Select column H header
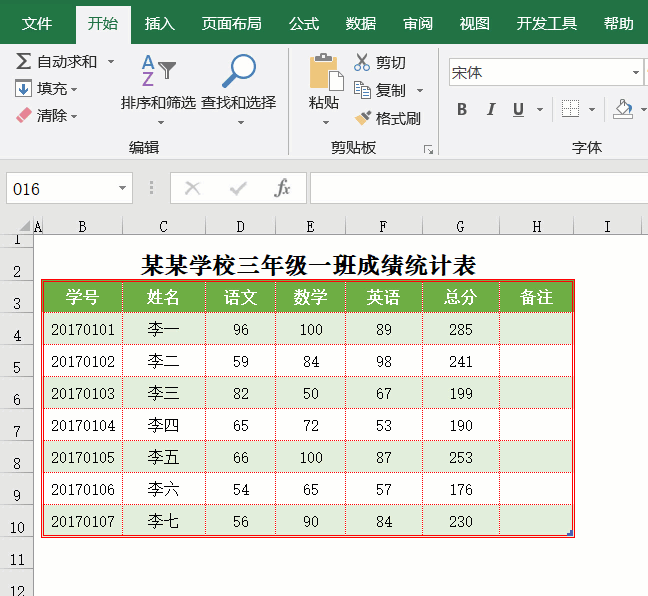 [536, 226]
